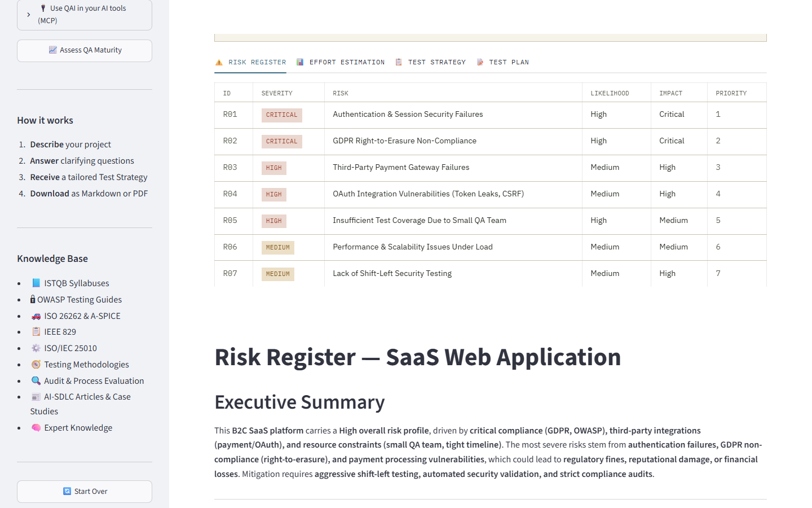Click the warning icon on Risk Register tab
Screen dimensions: 812x508
pyautogui.click(x=219, y=62)
